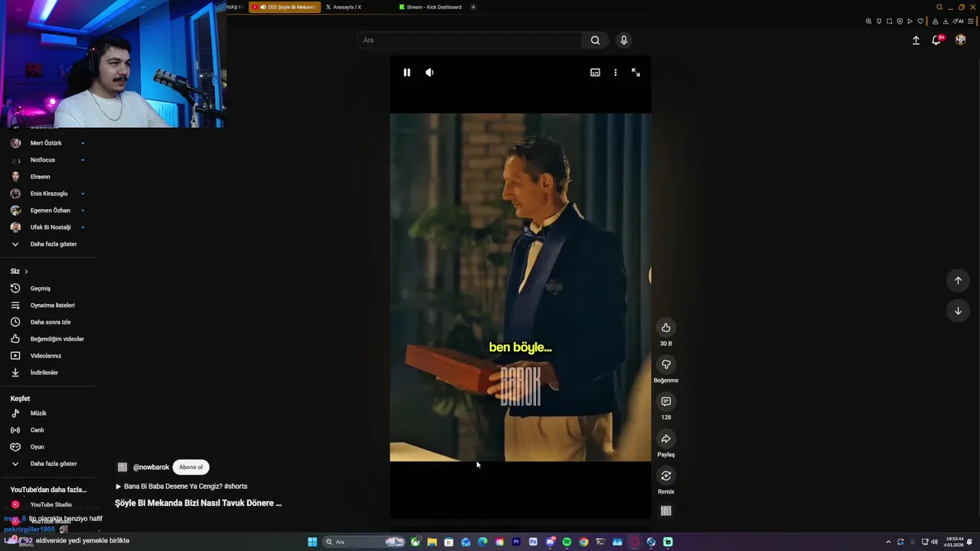The height and width of the screenshot is (551, 980).
Task: Open the Mert Öztürk subscription
Action: click(x=46, y=143)
